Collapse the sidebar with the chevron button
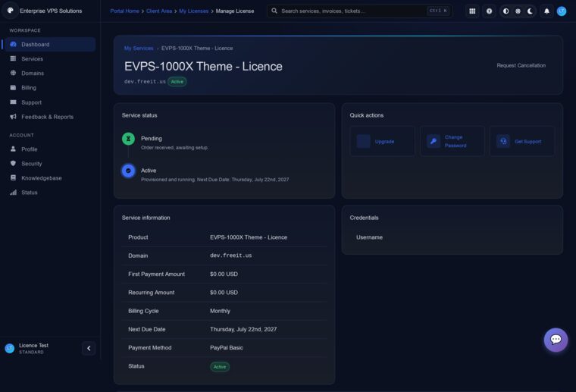576x392 pixels. (89, 348)
